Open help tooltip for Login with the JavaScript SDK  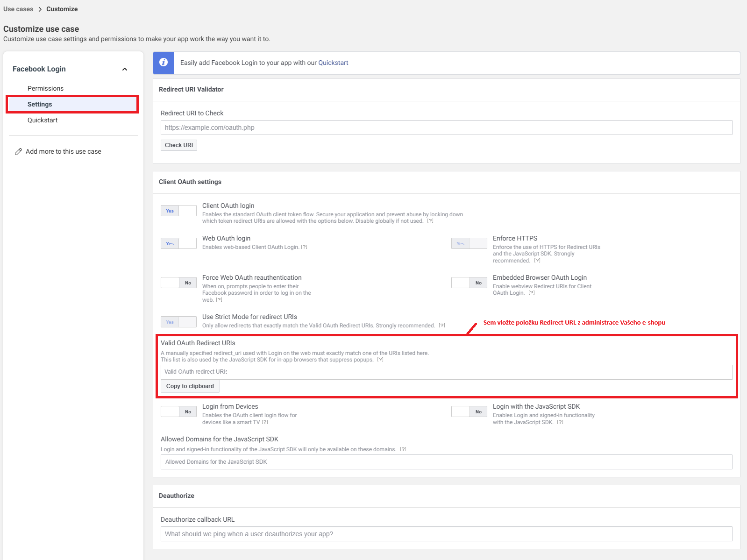pos(560,422)
